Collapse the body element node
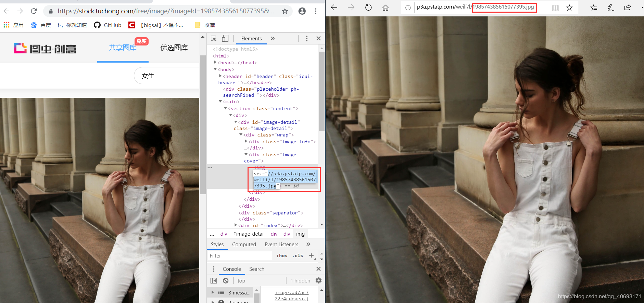The width and height of the screenshot is (644, 303). click(x=215, y=69)
